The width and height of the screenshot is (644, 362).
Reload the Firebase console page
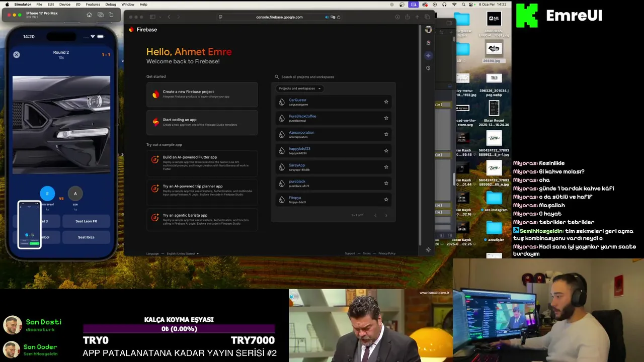point(339,17)
